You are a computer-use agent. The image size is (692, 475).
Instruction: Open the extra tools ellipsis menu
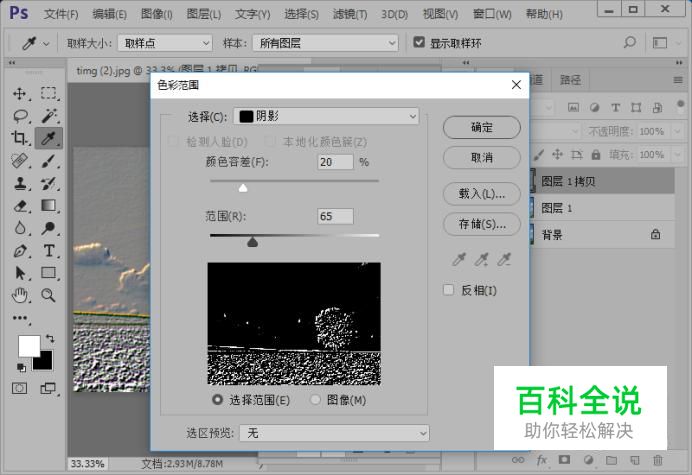(x=20, y=318)
